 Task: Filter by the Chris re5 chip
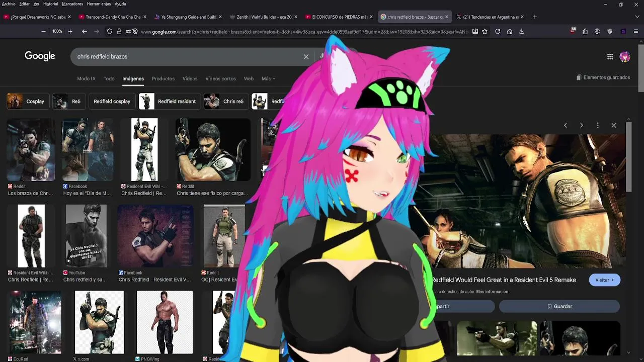(x=225, y=101)
